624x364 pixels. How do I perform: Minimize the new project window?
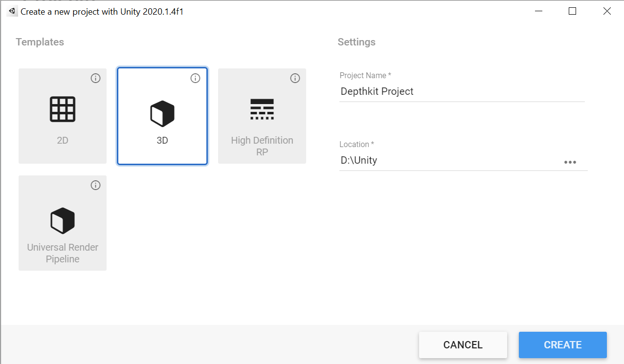pos(538,11)
